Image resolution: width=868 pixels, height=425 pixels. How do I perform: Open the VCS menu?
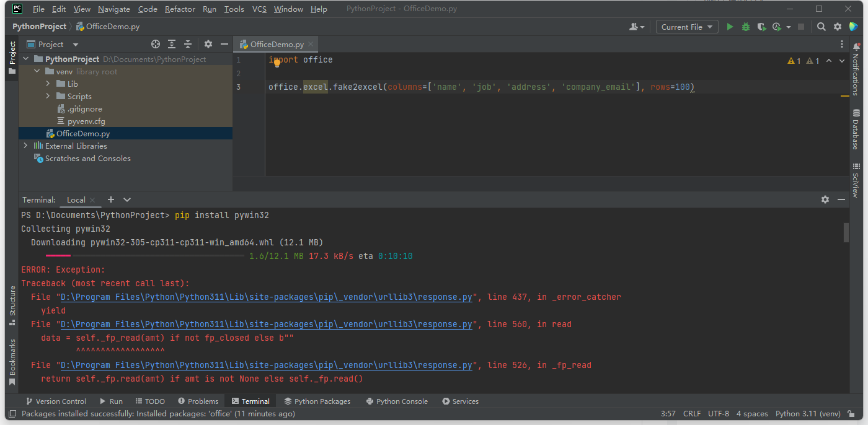[260, 9]
